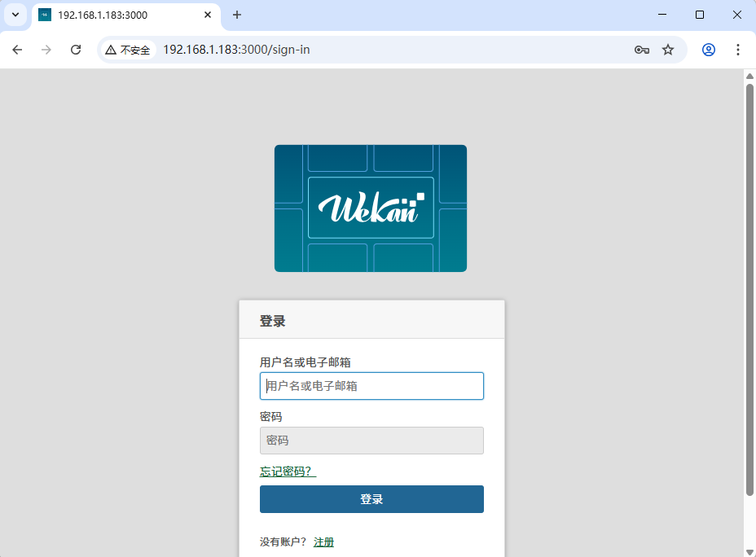Maximize the Chrome window
The image size is (756, 557).
pyautogui.click(x=700, y=15)
